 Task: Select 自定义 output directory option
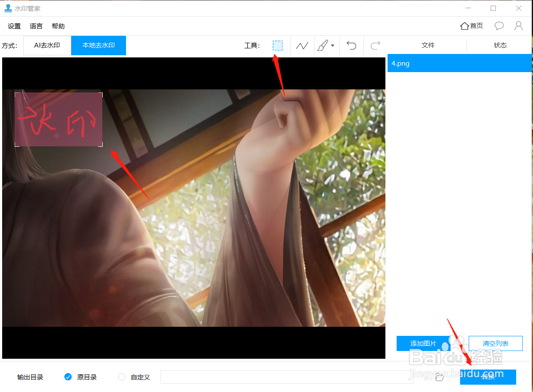(134, 377)
